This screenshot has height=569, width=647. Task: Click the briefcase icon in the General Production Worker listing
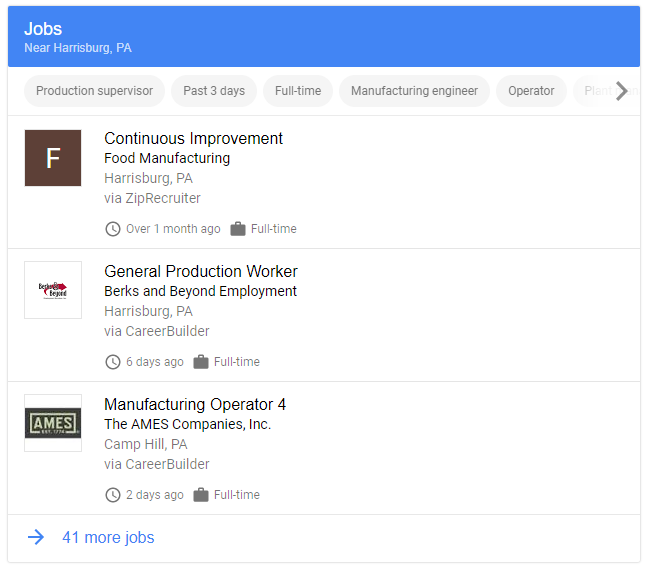pos(201,361)
